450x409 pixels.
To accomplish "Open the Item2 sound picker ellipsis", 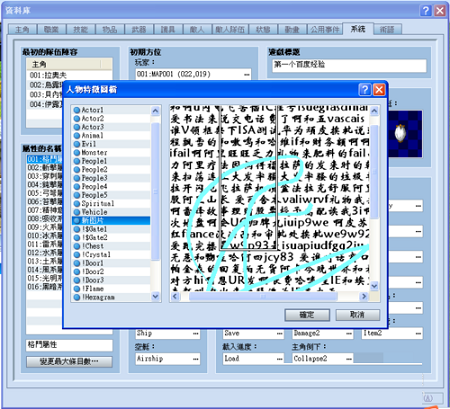I will click(418, 333).
